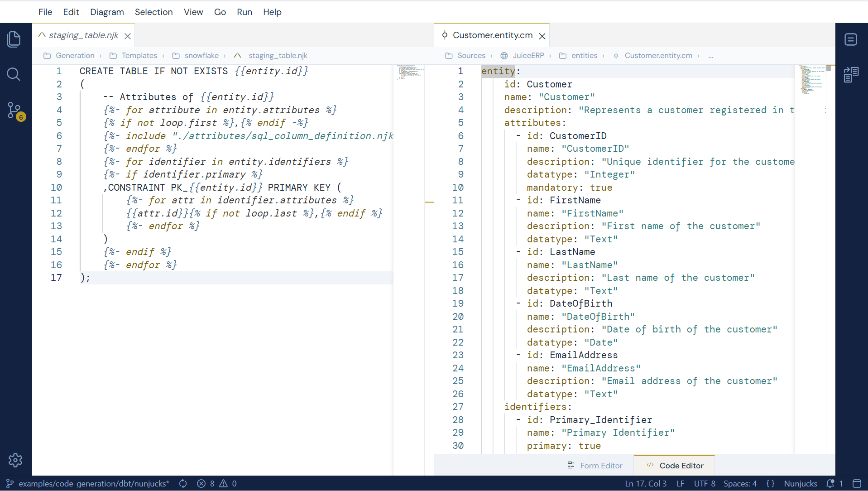Click the git branch icon in status bar

(x=10, y=483)
